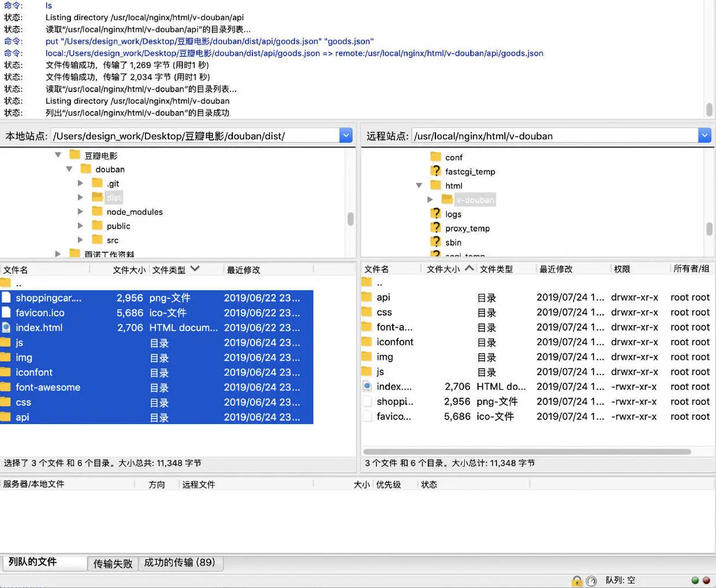
Task: Switch to 传输失败 tab
Action: [x=113, y=564]
